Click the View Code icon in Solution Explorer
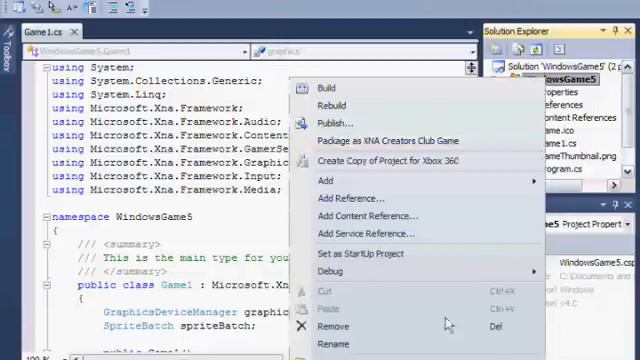This screenshot has height=360, width=640. [x=559, y=50]
